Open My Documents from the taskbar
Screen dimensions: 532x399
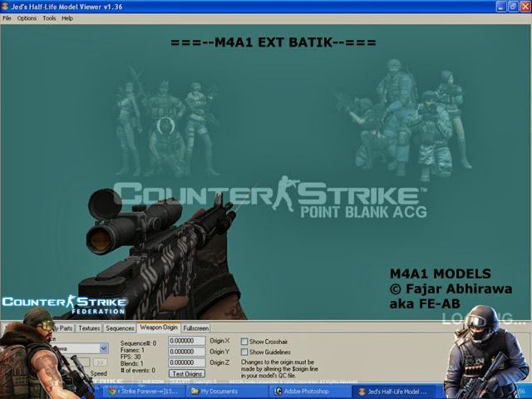tap(227, 392)
